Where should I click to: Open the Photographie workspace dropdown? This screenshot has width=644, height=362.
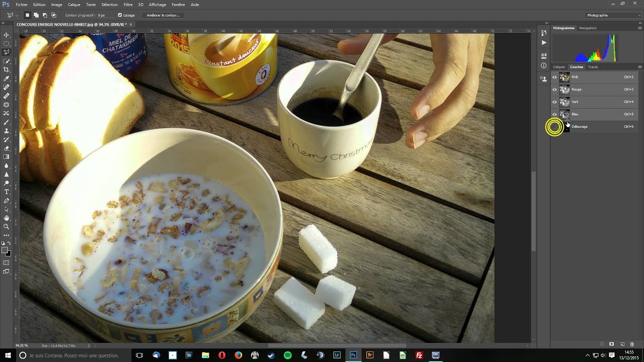point(613,15)
